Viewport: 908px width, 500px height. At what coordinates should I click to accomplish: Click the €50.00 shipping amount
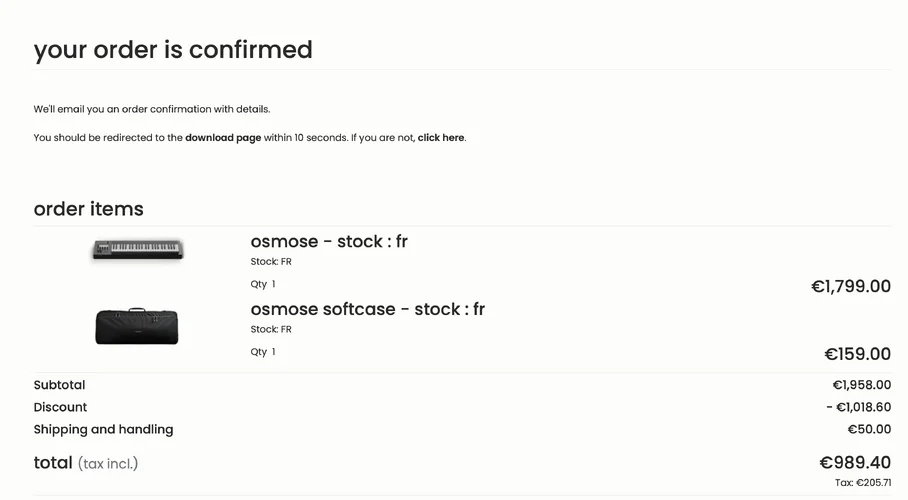coord(868,429)
